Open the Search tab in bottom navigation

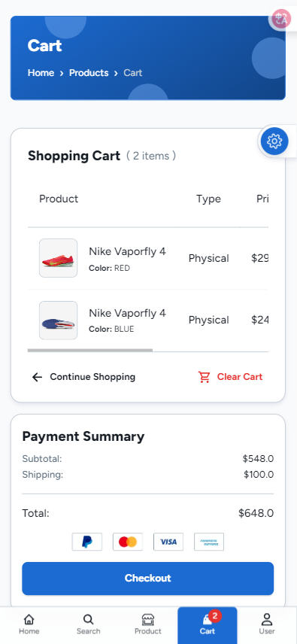(x=88, y=624)
